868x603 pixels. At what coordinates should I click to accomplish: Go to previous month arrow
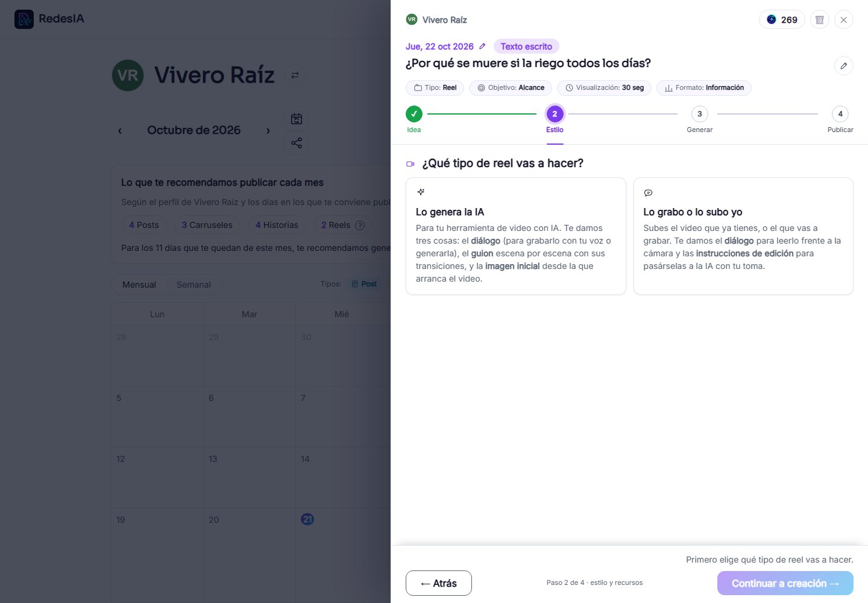[120, 131]
